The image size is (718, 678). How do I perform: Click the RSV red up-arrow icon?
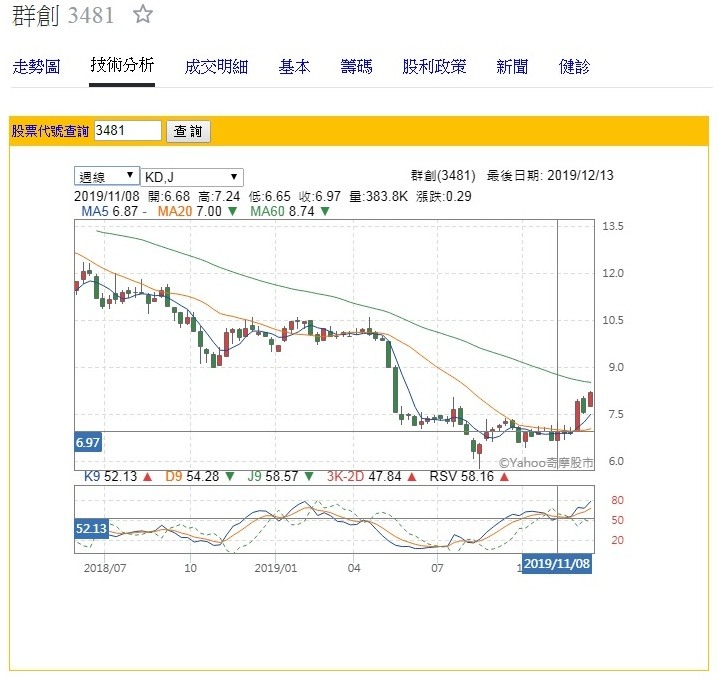(504, 478)
